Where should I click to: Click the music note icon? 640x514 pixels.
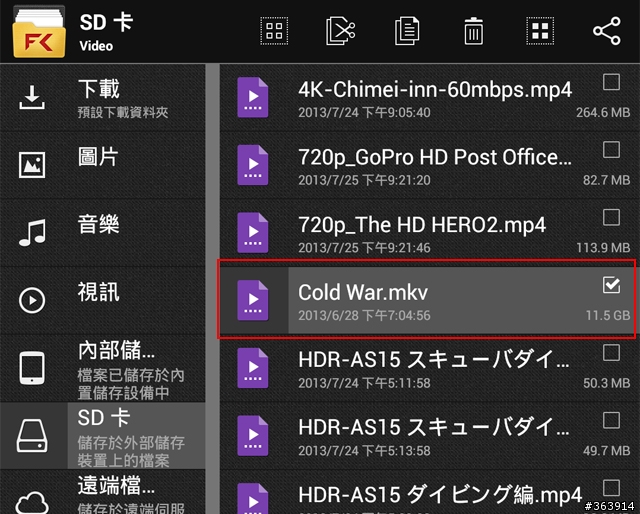32,233
